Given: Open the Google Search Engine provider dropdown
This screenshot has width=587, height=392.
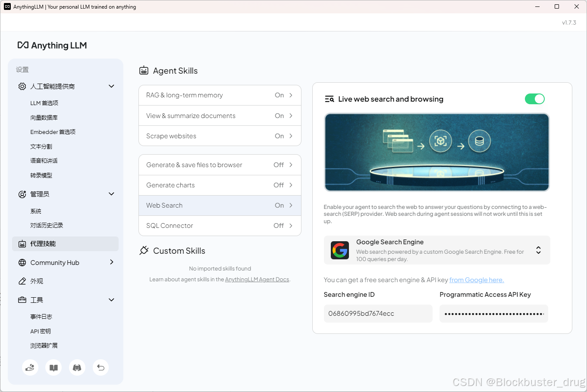Looking at the screenshot, I should point(437,250).
